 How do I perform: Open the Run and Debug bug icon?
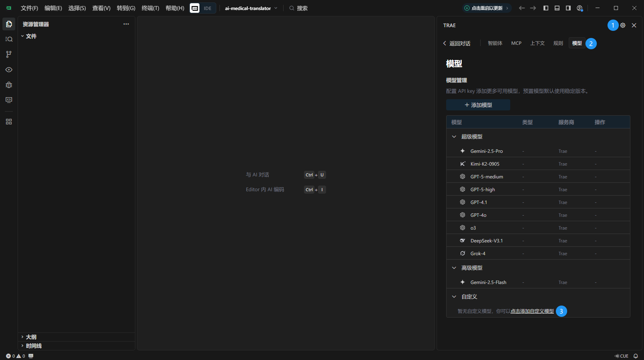coord(9,85)
